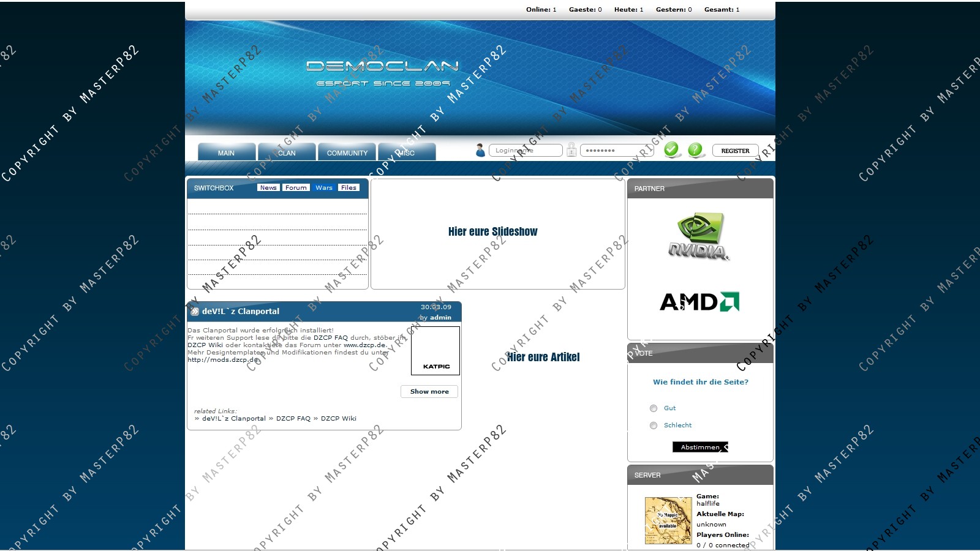Click the Abstimmen vote button
Image resolution: width=980 pixels, height=551 pixels.
pos(700,447)
